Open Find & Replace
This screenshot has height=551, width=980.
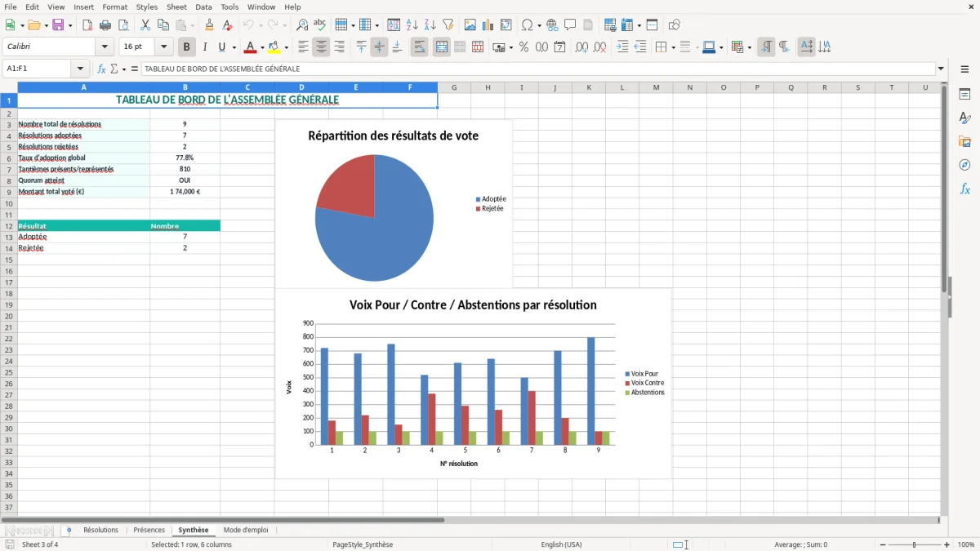(x=302, y=25)
